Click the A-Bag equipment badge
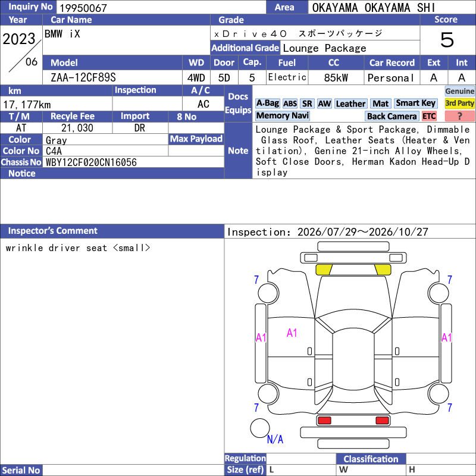476x476 pixels. coord(267,104)
